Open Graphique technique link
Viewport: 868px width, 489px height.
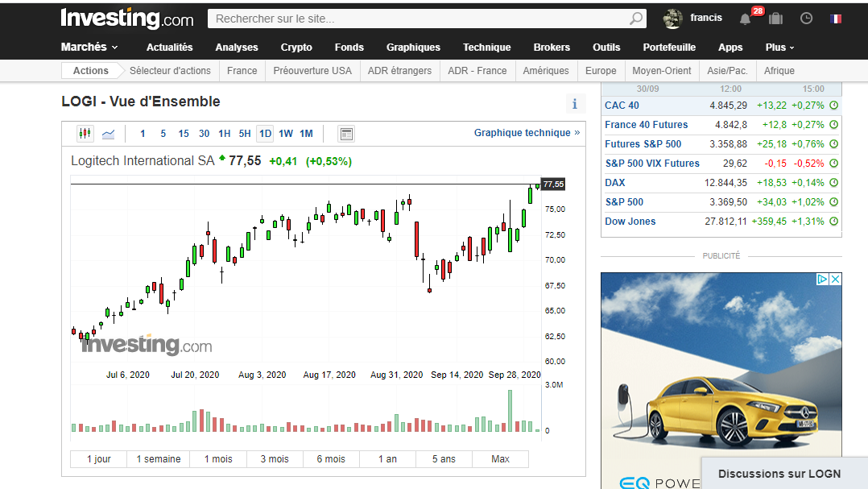point(527,133)
